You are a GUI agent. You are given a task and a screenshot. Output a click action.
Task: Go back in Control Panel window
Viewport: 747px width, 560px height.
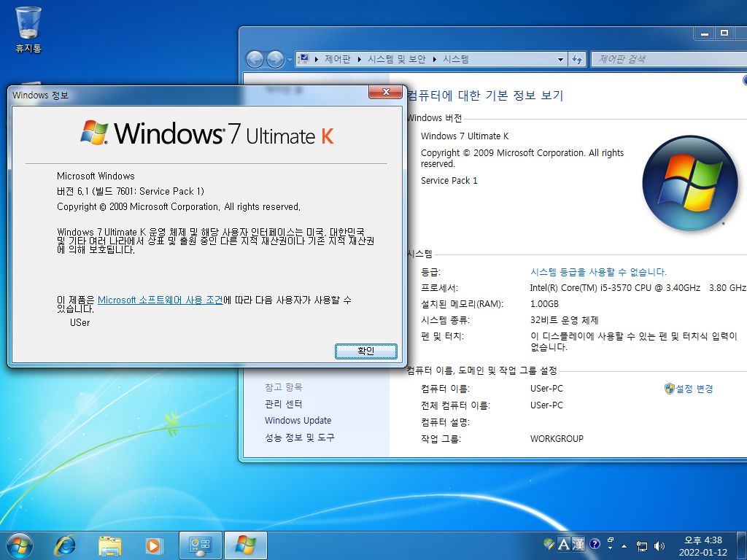click(x=255, y=60)
